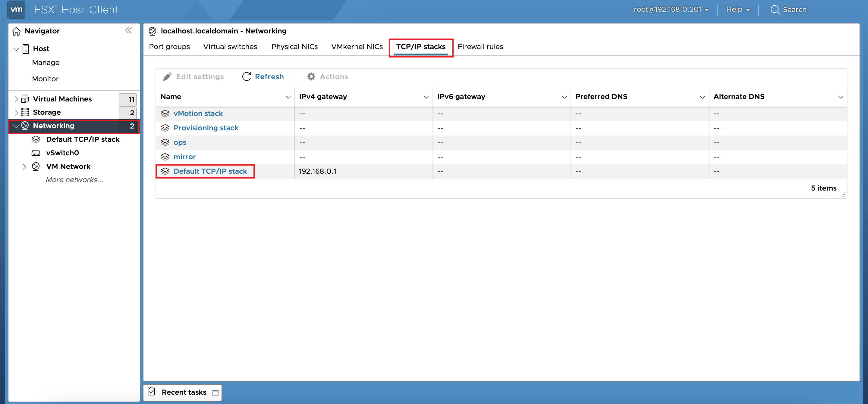Open the Name column dropdown

click(288, 97)
